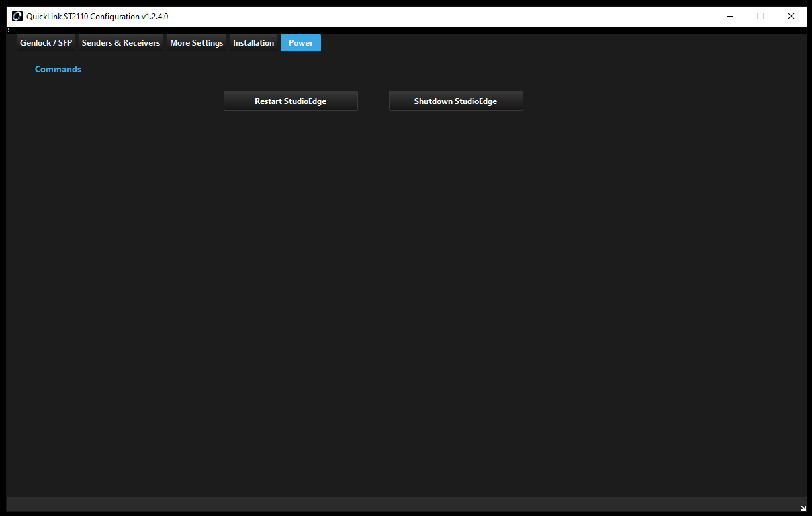Image resolution: width=812 pixels, height=516 pixels.
Task: Click the resize grip icon at bottom-right corner
Action: click(x=803, y=508)
